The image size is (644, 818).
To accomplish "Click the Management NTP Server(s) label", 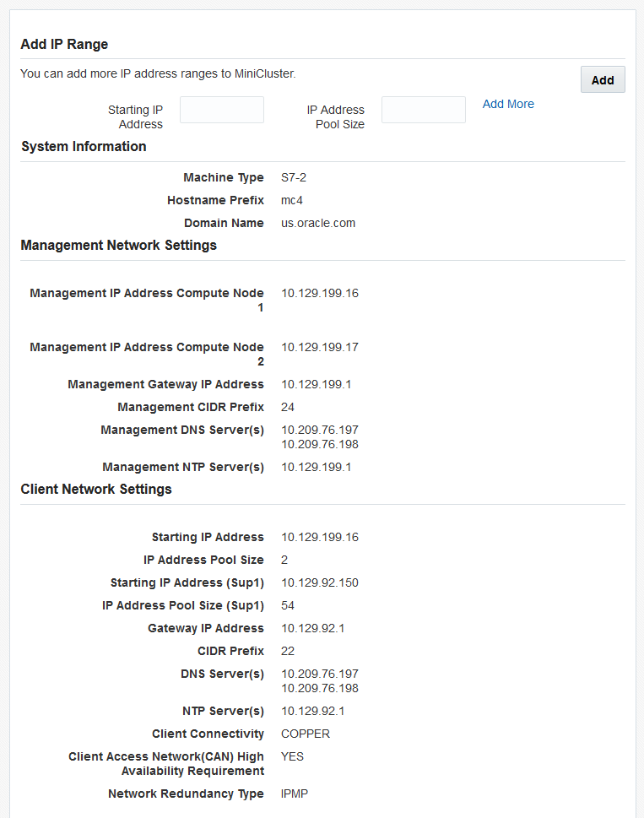I will [183, 468].
